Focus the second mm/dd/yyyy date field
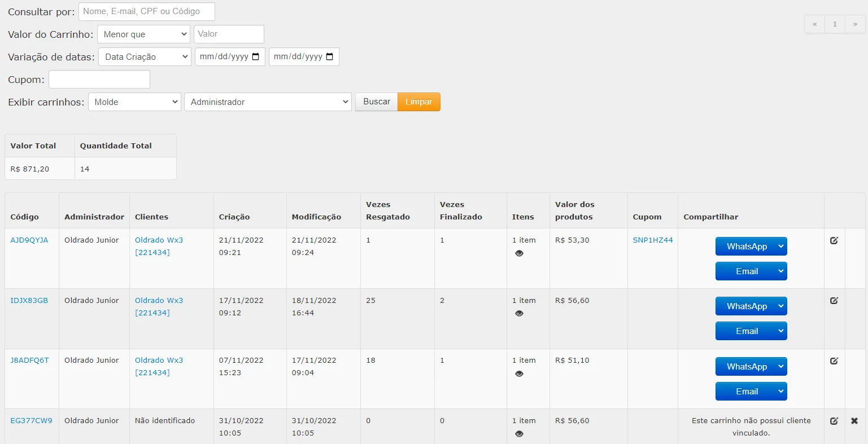 tap(304, 57)
